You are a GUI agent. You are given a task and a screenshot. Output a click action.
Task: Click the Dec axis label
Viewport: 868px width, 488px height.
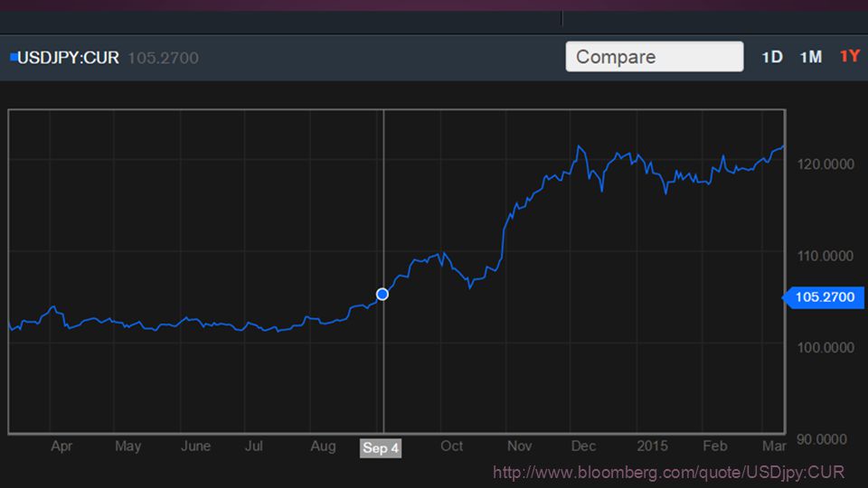click(583, 446)
